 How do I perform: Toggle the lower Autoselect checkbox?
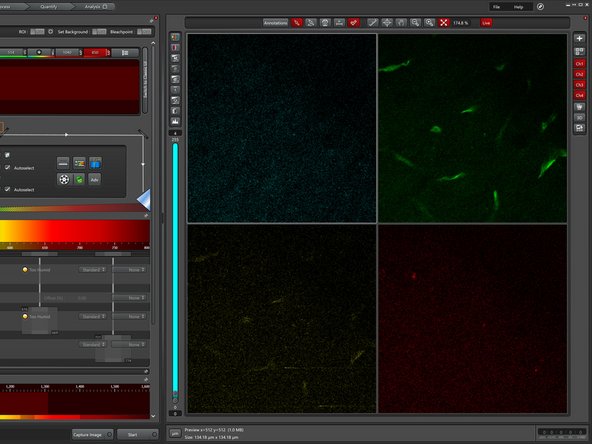[8, 189]
